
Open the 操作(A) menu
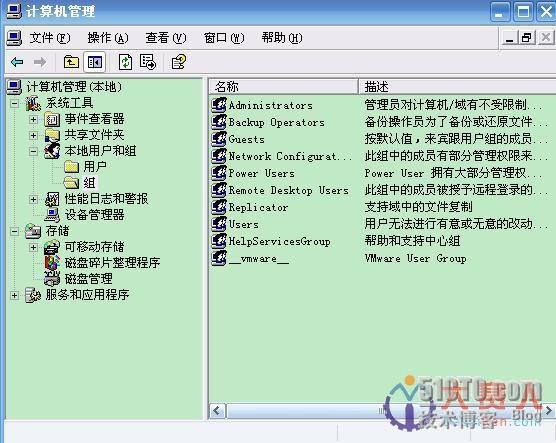pos(108,38)
